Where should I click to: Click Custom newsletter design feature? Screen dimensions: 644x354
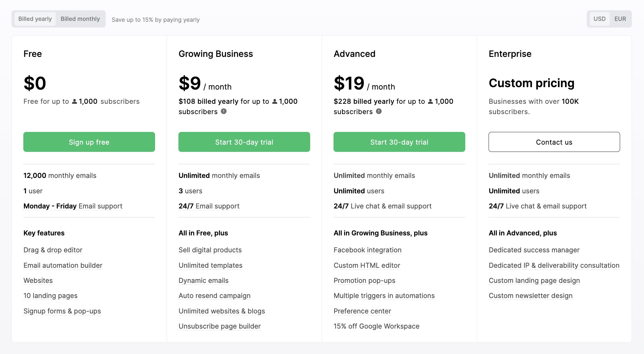(531, 296)
